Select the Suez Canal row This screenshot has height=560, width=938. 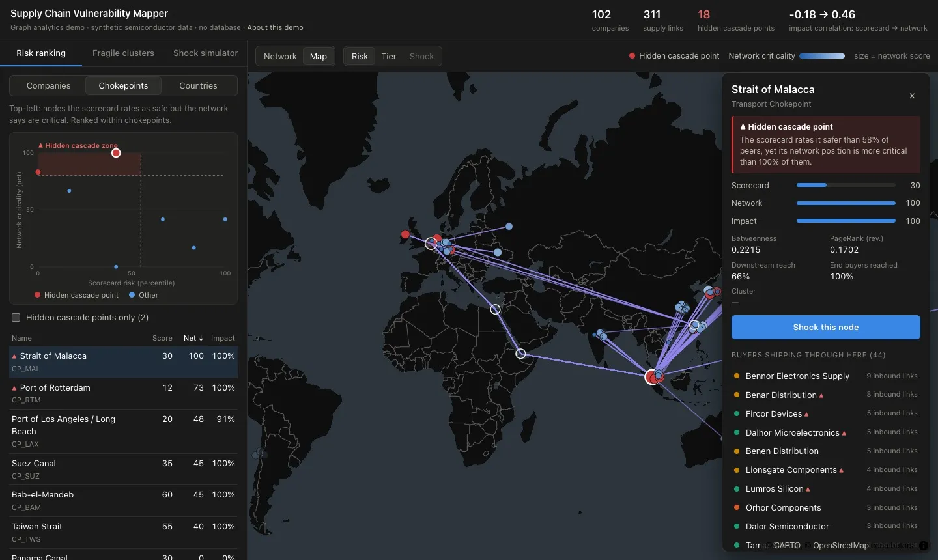tap(123, 469)
